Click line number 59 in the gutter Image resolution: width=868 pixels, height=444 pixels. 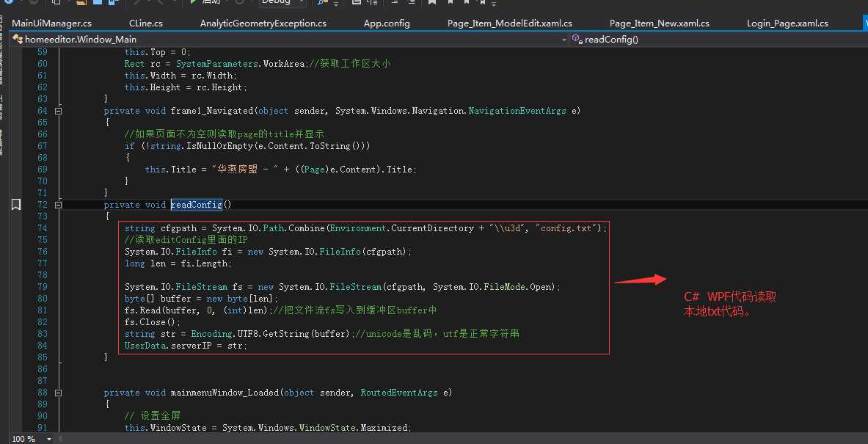pyautogui.click(x=43, y=52)
